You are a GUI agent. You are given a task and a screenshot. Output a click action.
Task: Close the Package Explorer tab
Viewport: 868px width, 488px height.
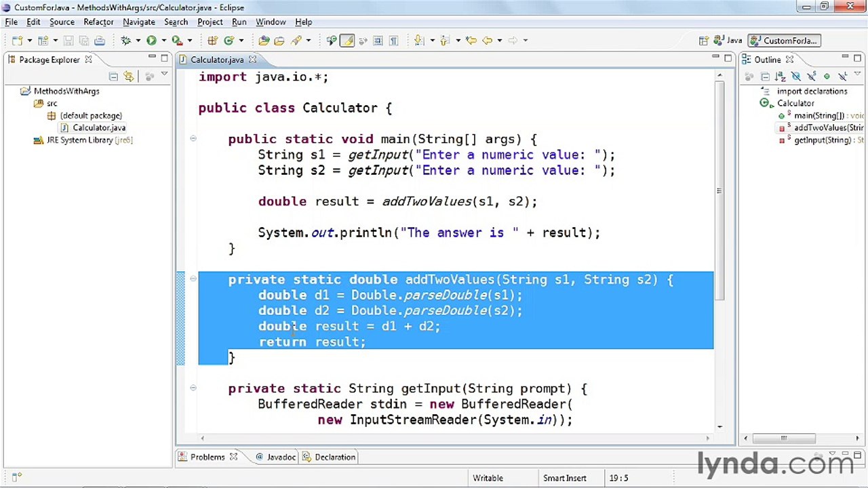(88, 60)
